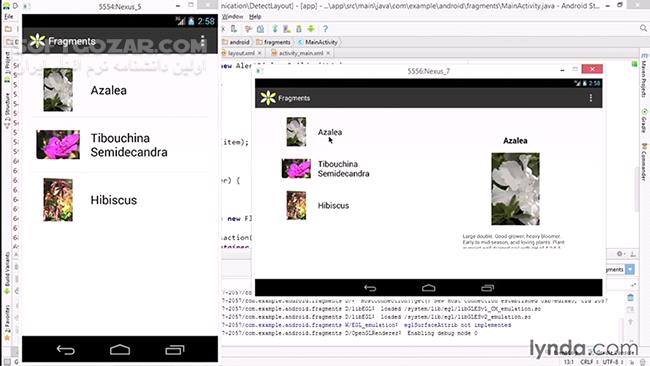Viewport: 650px width, 366px height.
Task: Open overflow menu in Nexus 5 emulator
Action: 202,41
